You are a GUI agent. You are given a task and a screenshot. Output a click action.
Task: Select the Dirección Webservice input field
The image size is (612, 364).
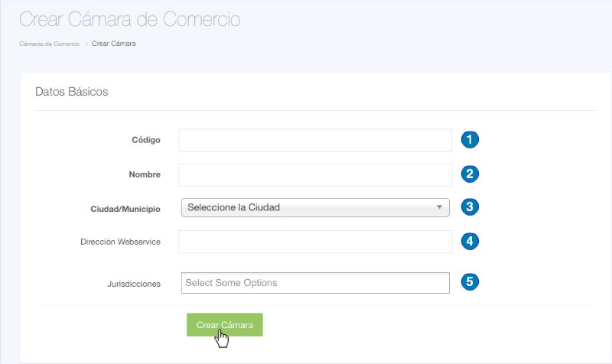tap(315, 242)
